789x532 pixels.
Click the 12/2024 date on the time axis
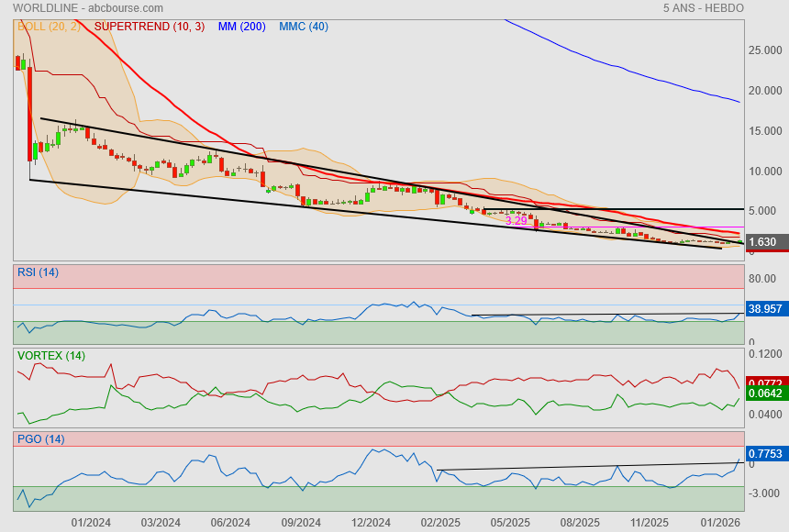[371, 523]
